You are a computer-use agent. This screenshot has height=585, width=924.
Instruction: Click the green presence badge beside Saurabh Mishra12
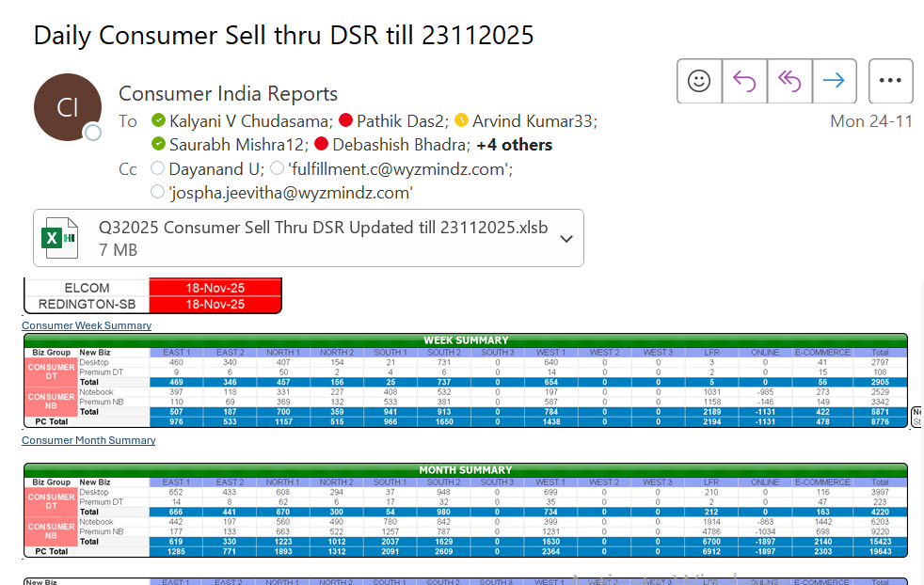click(x=159, y=144)
